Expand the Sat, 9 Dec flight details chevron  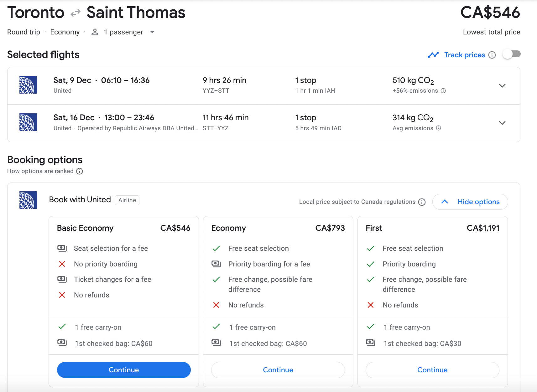click(x=502, y=86)
